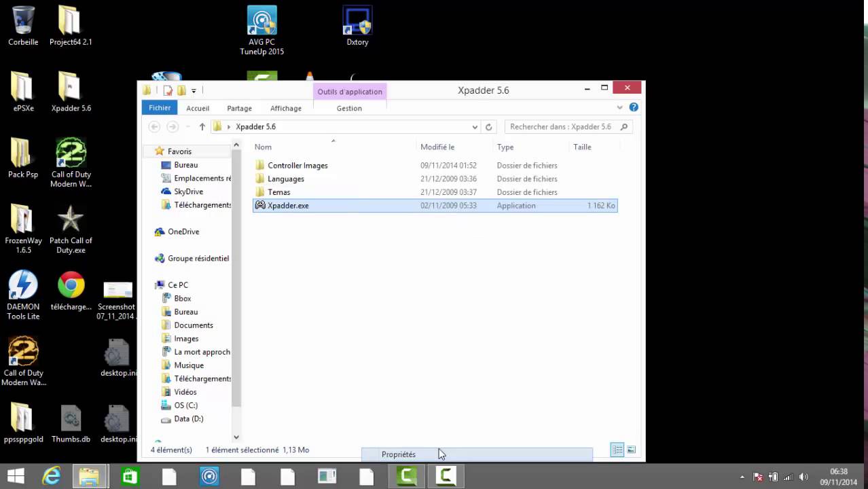Screen dimensions: 868x489
Task: Open recent locations dropdown arrow
Action: [187, 127]
